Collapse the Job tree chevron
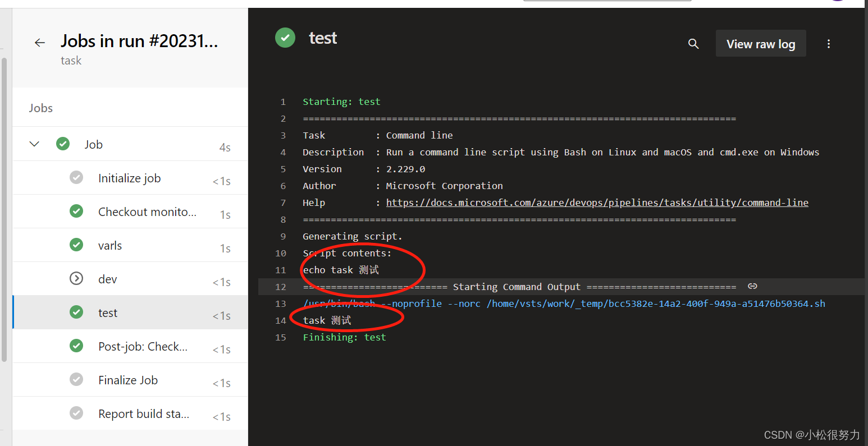The width and height of the screenshot is (868, 446). tap(34, 144)
